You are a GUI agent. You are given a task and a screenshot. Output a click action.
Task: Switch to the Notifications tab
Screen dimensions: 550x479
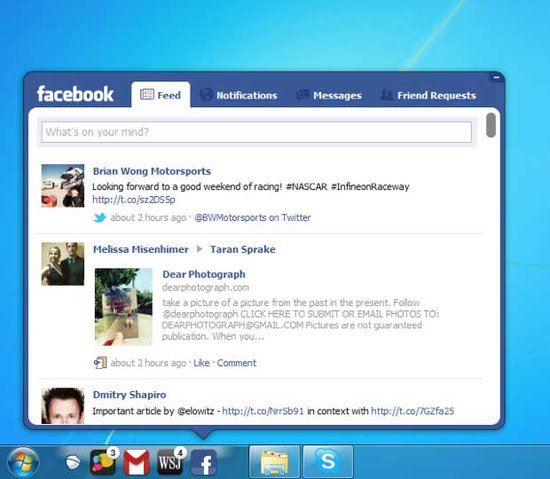(x=239, y=95)
